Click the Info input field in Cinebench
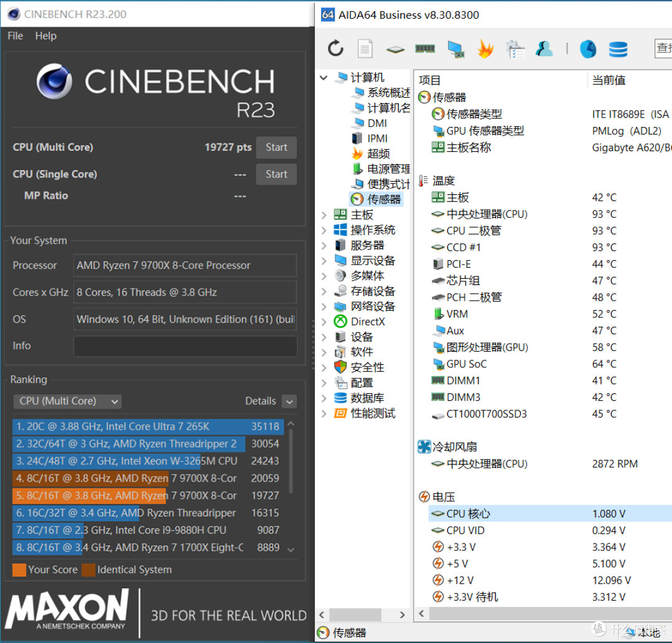Screen dimensions: 672x643 coord(185,346)
